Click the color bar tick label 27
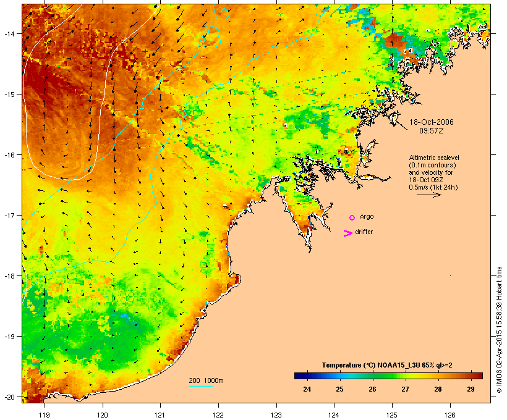Screen dimensions: 507x420 (x=405, y=389)
